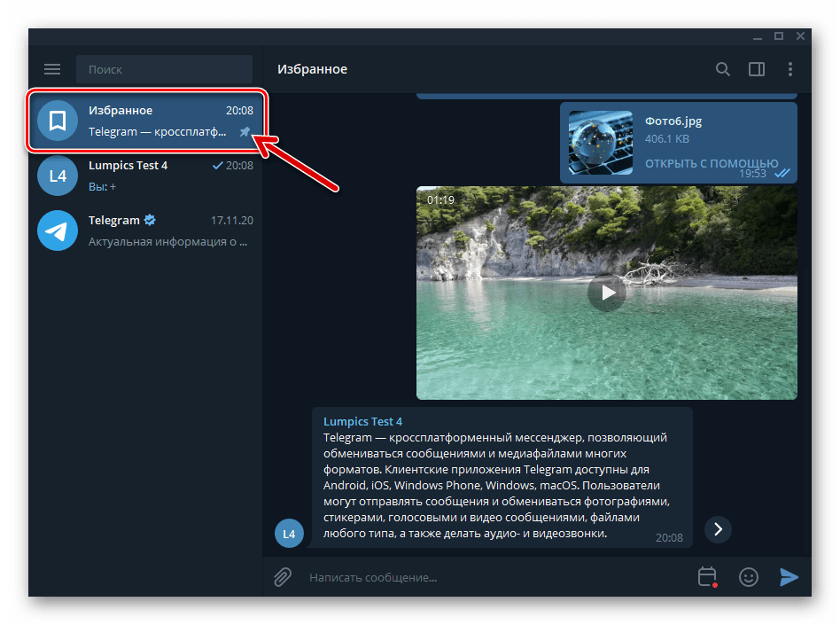Click the Lumpics Test 4 sender name
The width and height of the screenshot is (840, 625).
tap(362, 422)
